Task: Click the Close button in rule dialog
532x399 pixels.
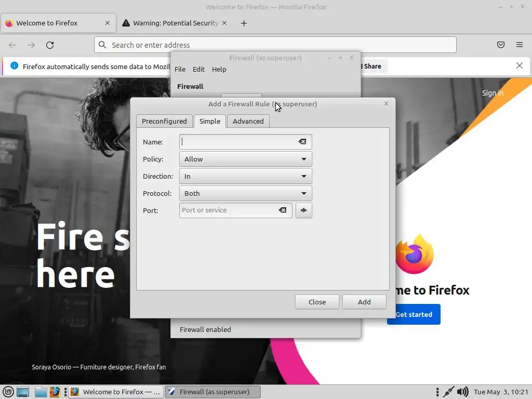Action: point(317,302)
